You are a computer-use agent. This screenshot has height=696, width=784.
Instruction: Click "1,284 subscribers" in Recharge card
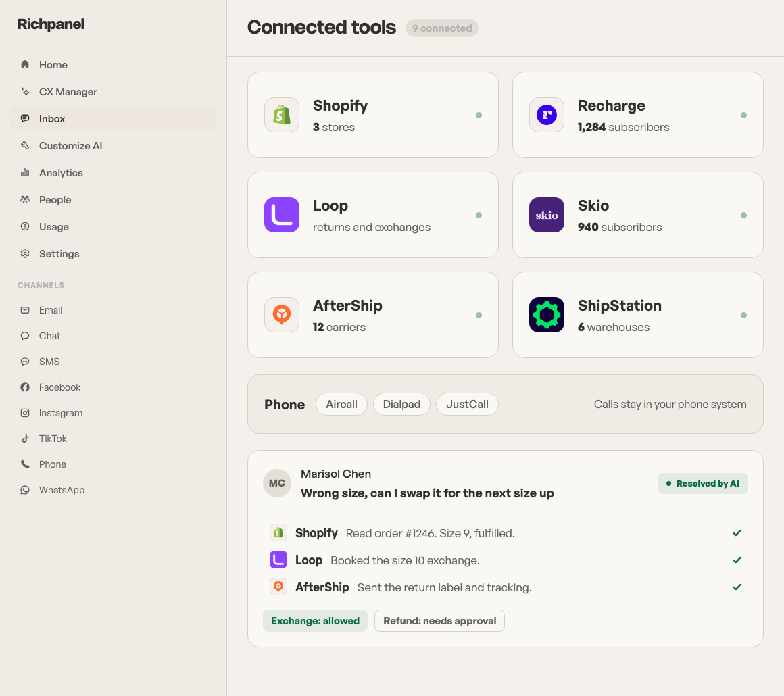pyautogui.click(x=624, y=127)
